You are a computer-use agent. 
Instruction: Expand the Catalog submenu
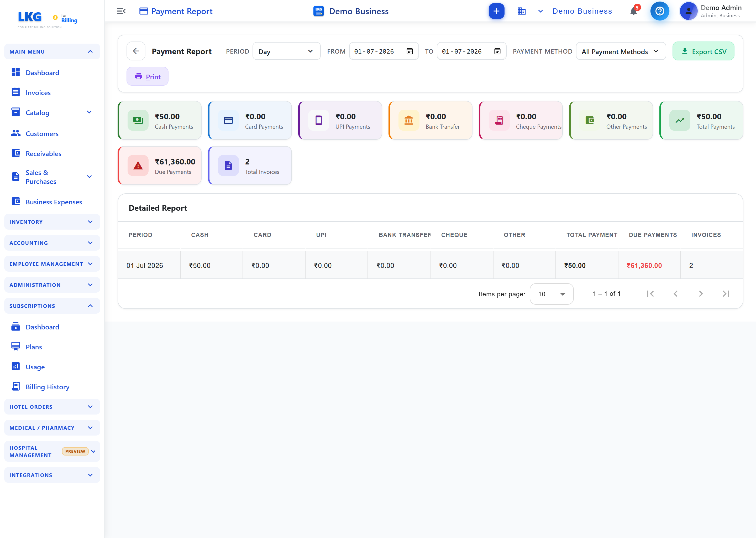[x=89, y=112]
